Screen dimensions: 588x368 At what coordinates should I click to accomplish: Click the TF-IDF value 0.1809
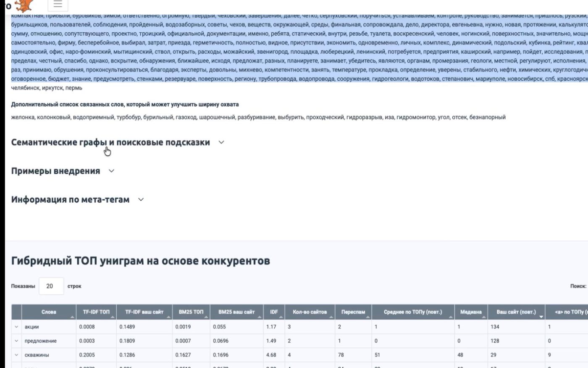coord(127,341)
